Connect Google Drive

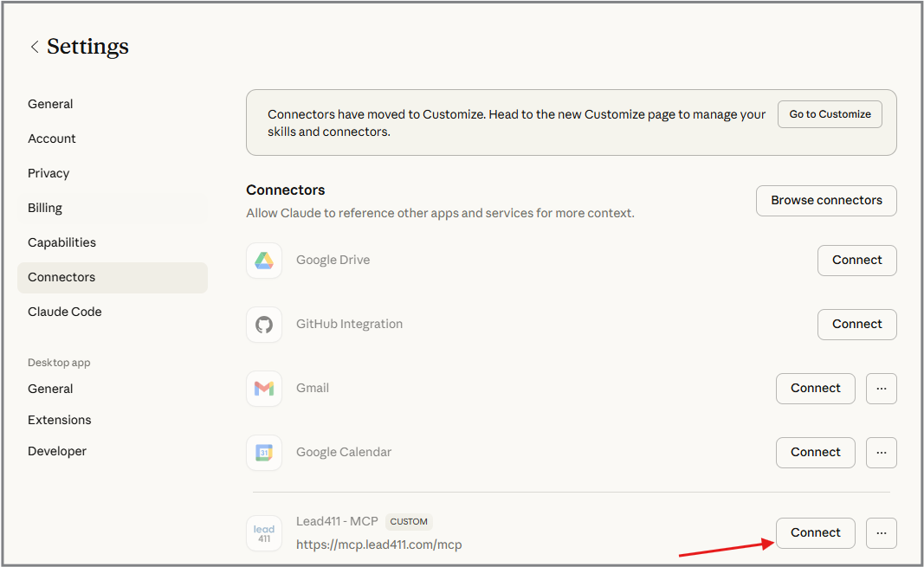[x=856, y=261]
